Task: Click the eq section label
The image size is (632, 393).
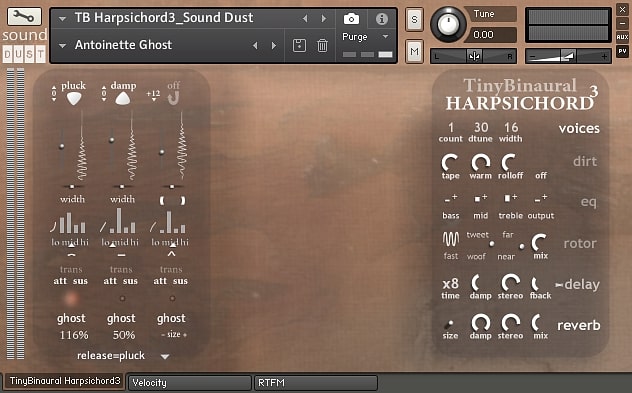Action: click(x=588, y=202)
